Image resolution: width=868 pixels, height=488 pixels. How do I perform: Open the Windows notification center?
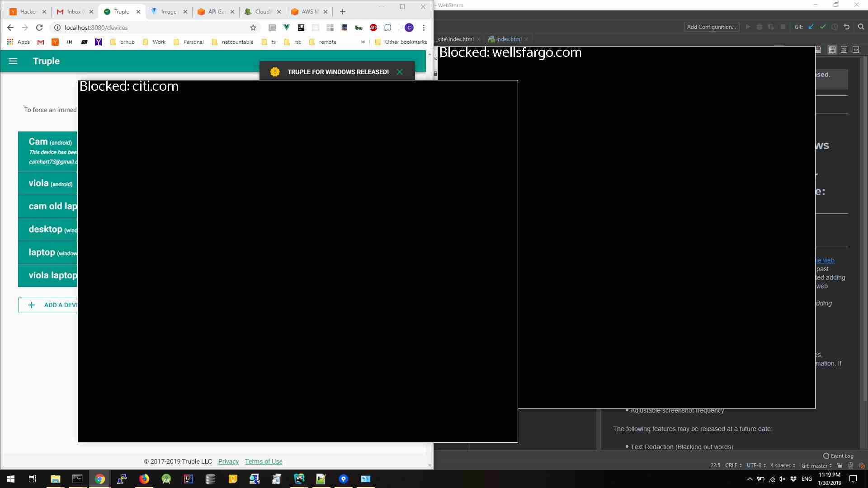(x=853, y=479)
